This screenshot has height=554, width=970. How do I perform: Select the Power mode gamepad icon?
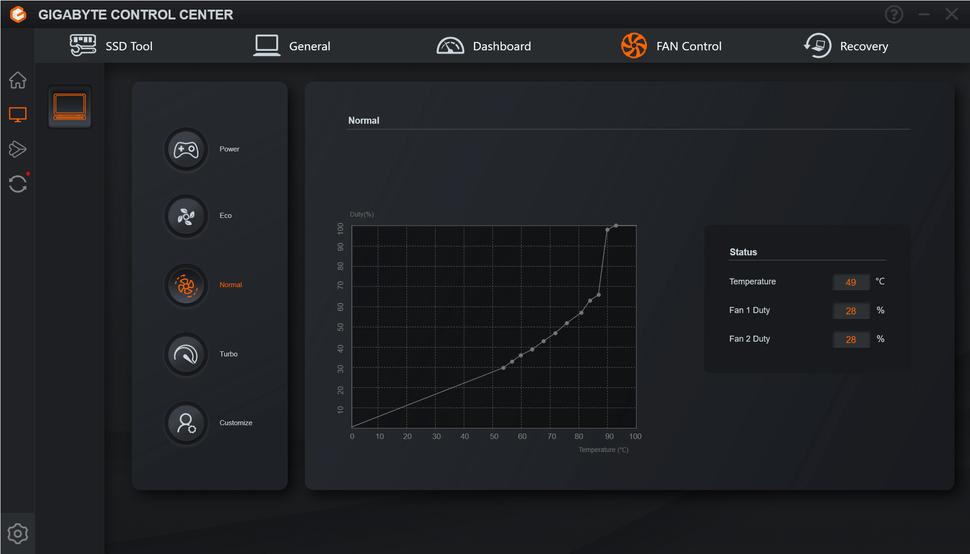186,149
